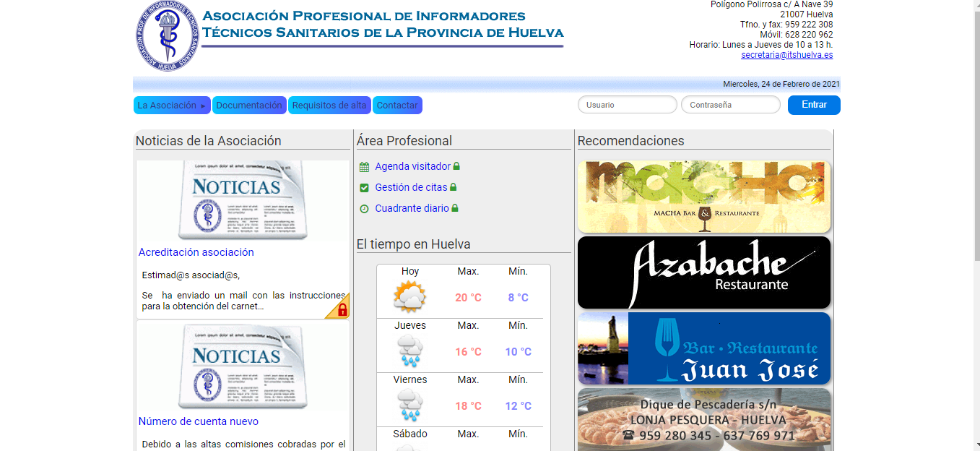Click the Recomendaciones heading

click(x=631, y=141)
